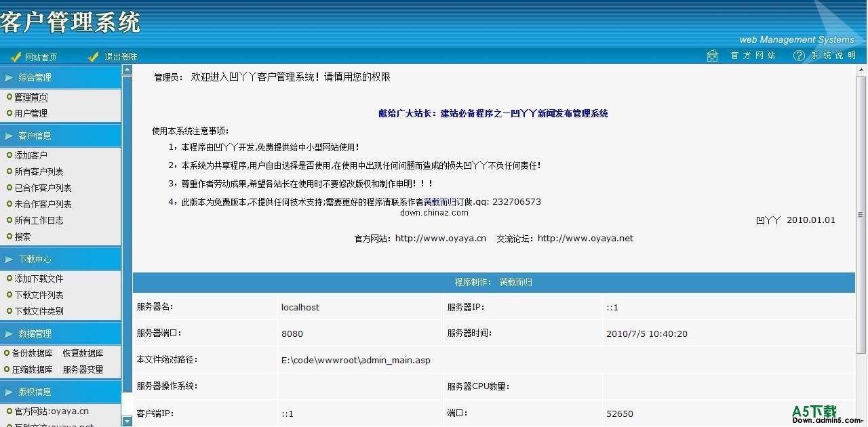The height and width of the screenshot is (427, 868).
Task: Click the bullet icon before 添加客户
Action: pyautogui.click(x=9, y=155)
